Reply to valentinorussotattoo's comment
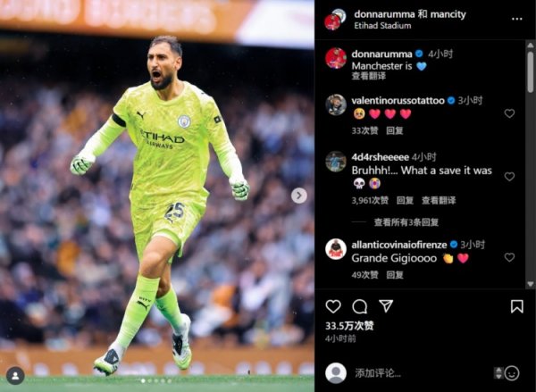The height and width of the screenshot is (392, 536). (395, 130)
